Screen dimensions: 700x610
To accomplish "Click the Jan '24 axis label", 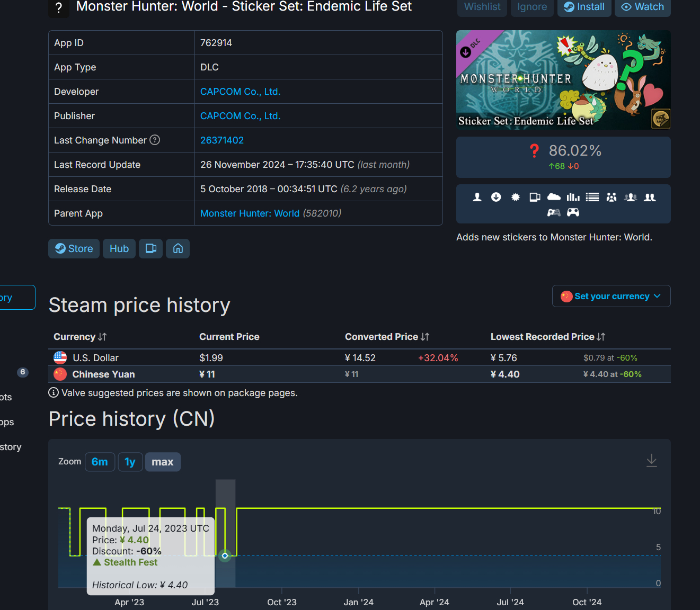I will pyautogui.click(x=359, y=602).
